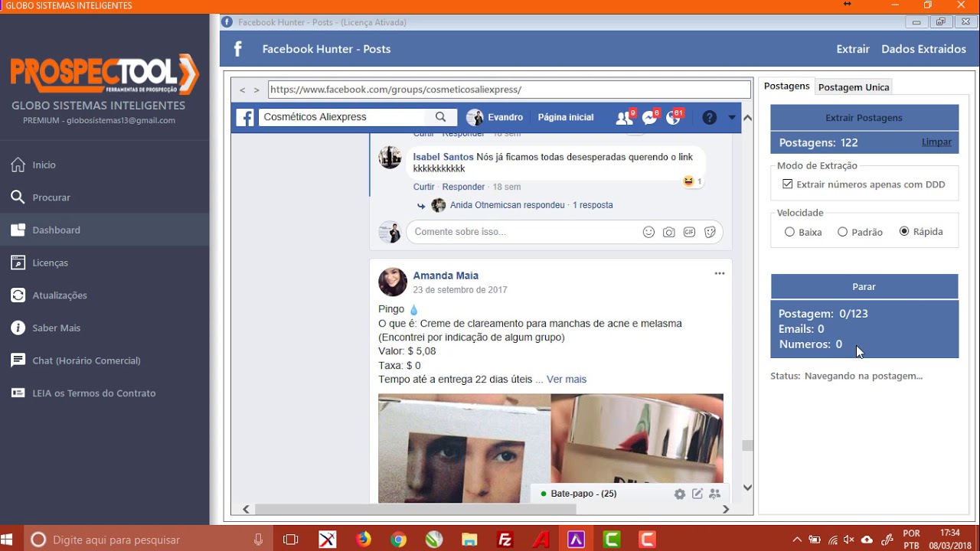
Task: Click vertical scrollbar down arrow
Action: 747,487
